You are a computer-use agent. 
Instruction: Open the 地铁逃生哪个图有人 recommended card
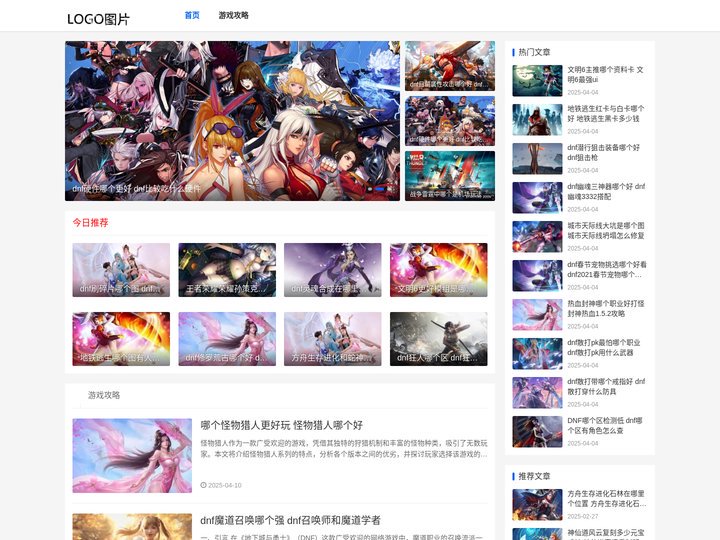click(121, 339)
